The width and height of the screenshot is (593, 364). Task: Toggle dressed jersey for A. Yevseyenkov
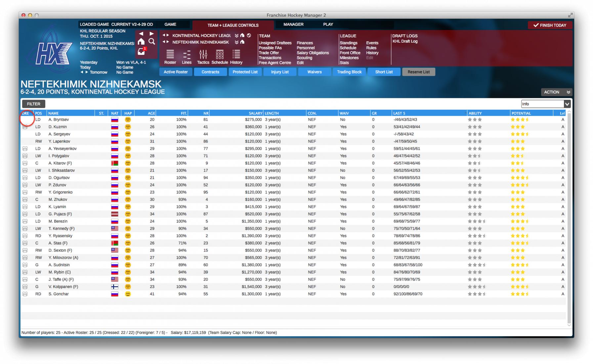click(25, 149)
